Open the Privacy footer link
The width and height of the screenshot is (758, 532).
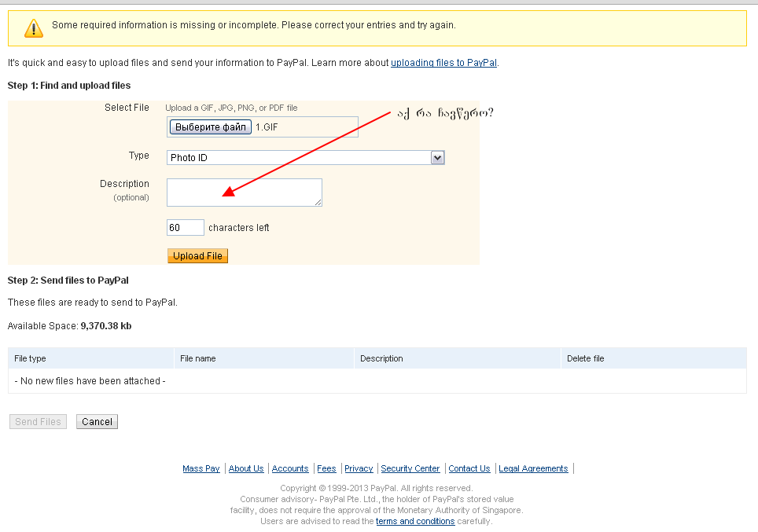359,468
